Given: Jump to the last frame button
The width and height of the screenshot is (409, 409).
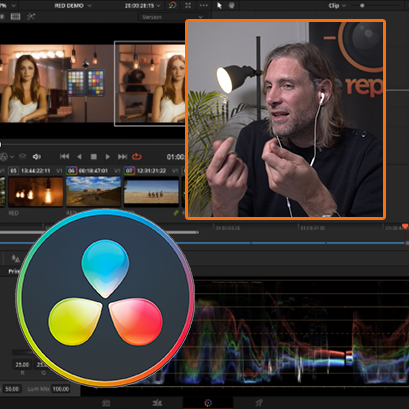Looking at the screenshot, I should coord(122,157).
